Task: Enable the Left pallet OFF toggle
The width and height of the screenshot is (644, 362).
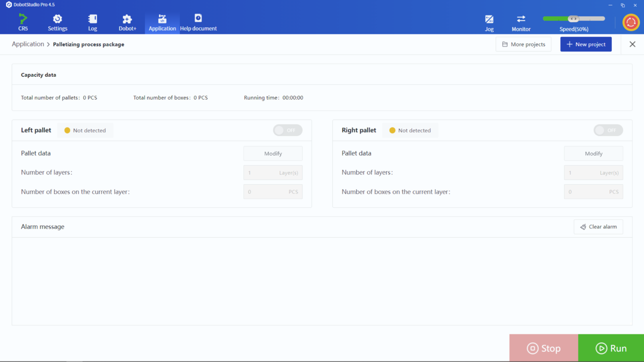Action: point(287,130)
